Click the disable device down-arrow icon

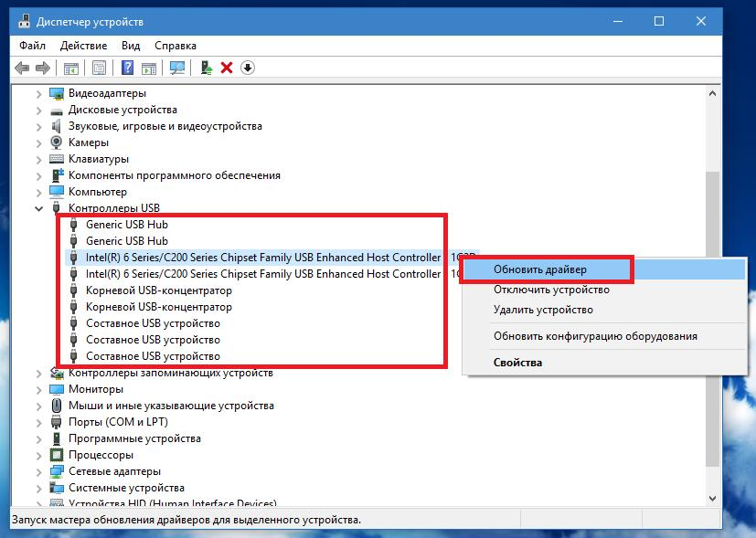pyautogui.click(x=248, y=68)
